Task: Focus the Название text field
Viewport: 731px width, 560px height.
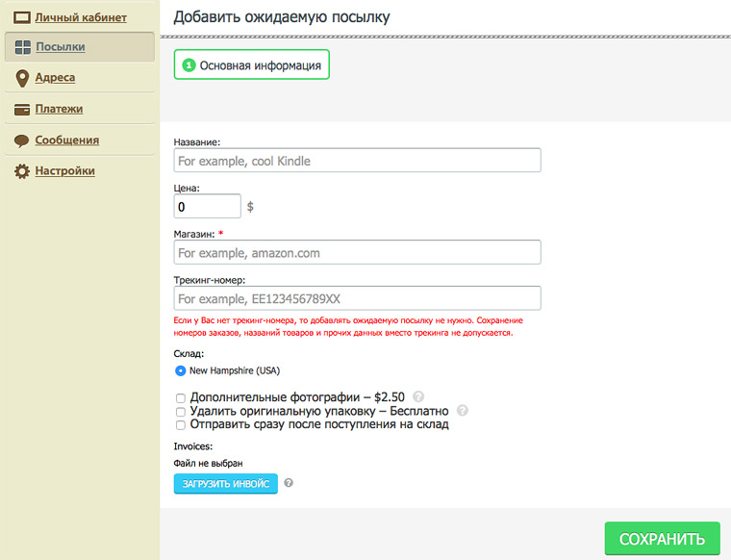Action: click(x=357, y=161)
